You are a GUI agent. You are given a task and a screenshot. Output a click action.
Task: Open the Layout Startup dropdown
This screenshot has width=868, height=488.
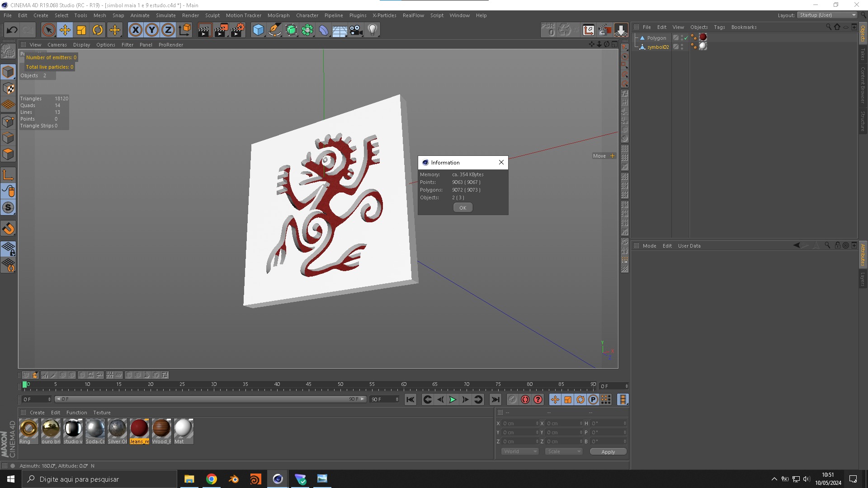827,15
